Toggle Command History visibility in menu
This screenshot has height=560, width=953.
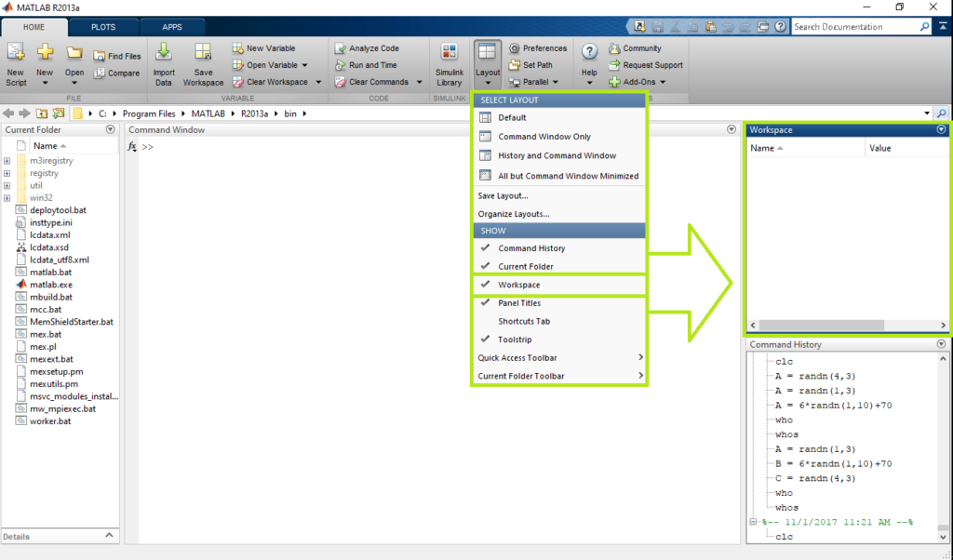[530, 248]
